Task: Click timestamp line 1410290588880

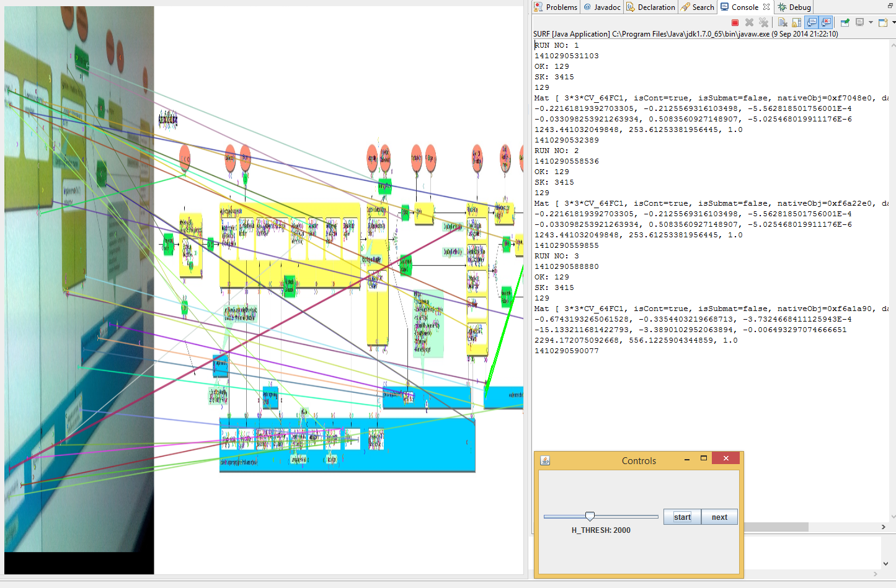Action: tap(567, 266)
